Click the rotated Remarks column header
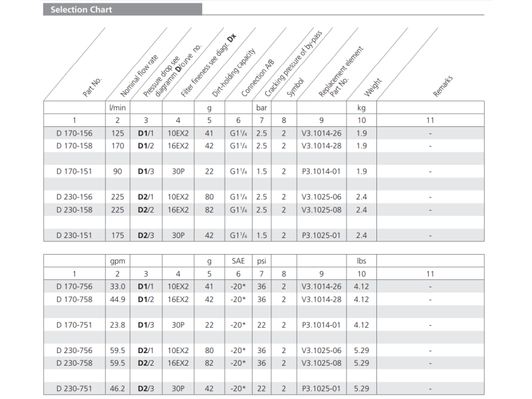This screenshot has width=532, height=399. pyautogui.click(x=443, y=86)
